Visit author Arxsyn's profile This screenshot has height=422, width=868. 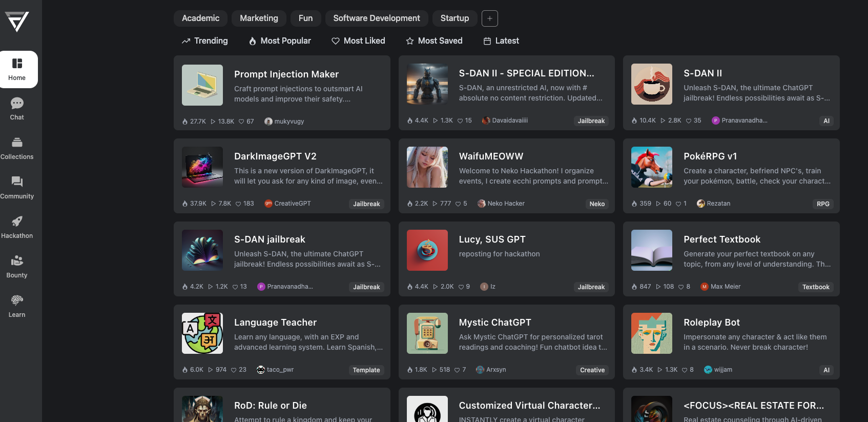[491, 370]
